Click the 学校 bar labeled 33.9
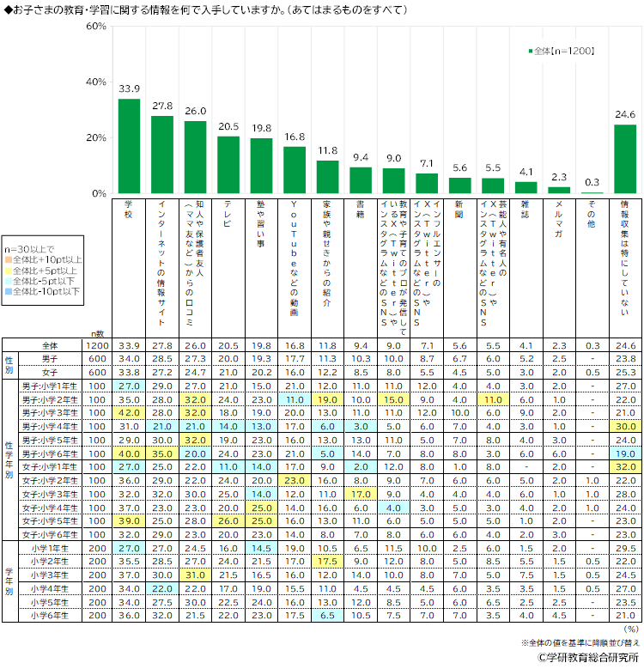Screen dimensions: 644x669 [129, 146]
